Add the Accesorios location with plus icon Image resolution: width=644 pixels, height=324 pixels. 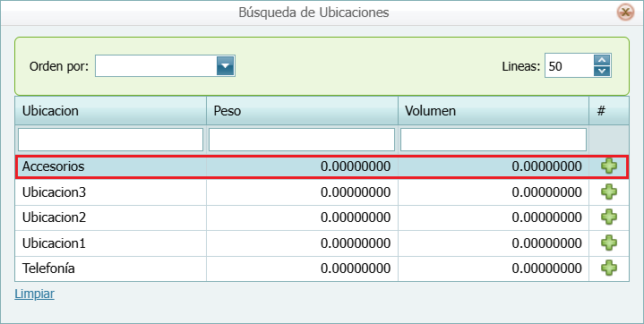pyautogui.click(x=609, y=166)
